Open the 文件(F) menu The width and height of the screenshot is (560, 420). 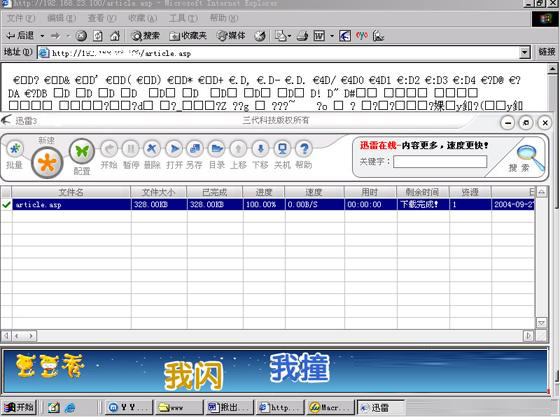point(21,18)
